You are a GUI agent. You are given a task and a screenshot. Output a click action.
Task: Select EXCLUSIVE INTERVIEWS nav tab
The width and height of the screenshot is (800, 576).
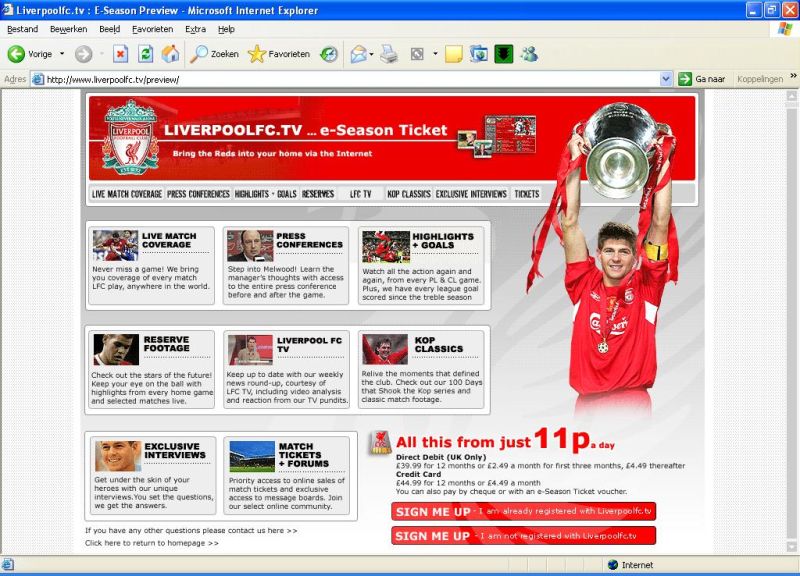tap(471, 194)
